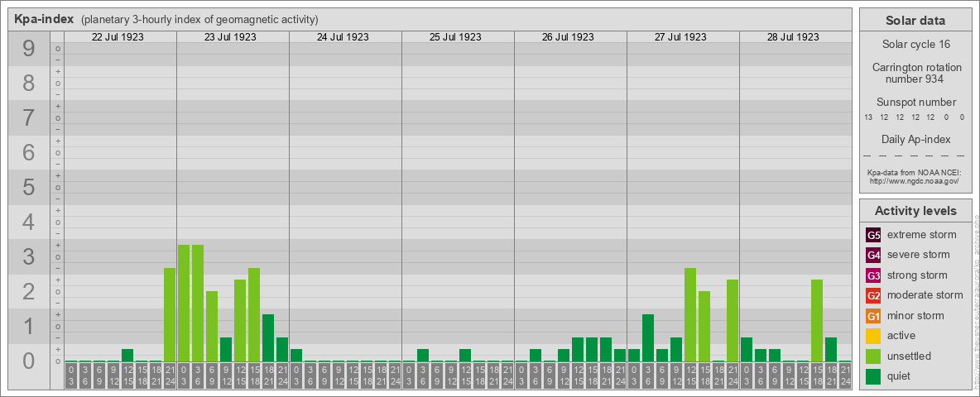Viewport: 980px width, 397px height.
Task: Click the 27 Jul 12-15 unsettled bar
Action: (x=690, y=315)
